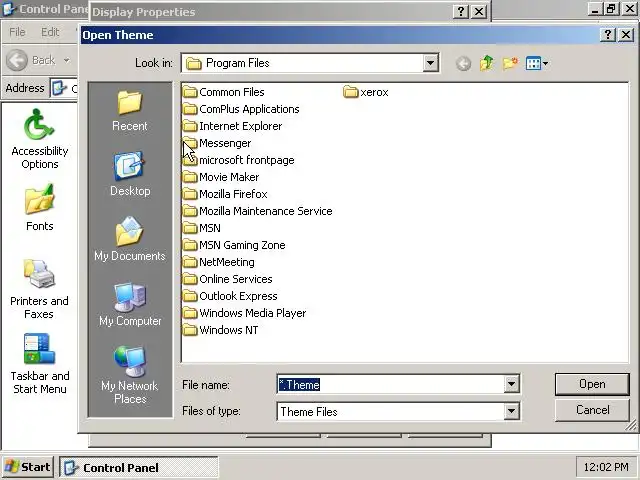The height and width of the screenshot is (480, 640).
Task: Open Accessibility Options in Control Panel
Action: [40, 139]
